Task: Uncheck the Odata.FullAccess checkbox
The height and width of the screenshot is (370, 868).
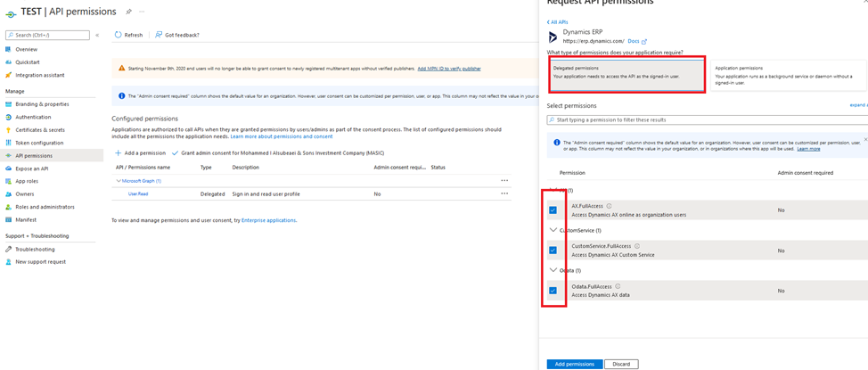Action: pyautogui.click(x=553, y=291)
